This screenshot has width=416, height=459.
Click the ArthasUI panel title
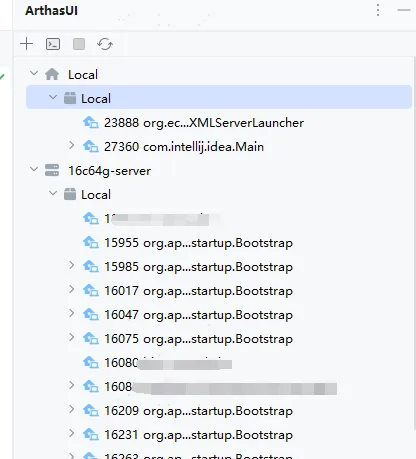[51, 10]
